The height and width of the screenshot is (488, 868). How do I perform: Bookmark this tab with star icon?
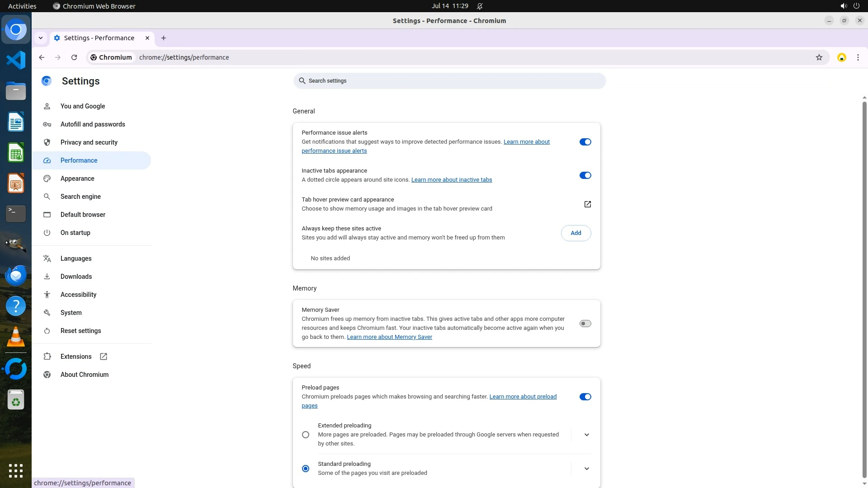pyautogui.click(x=819, y=57)
